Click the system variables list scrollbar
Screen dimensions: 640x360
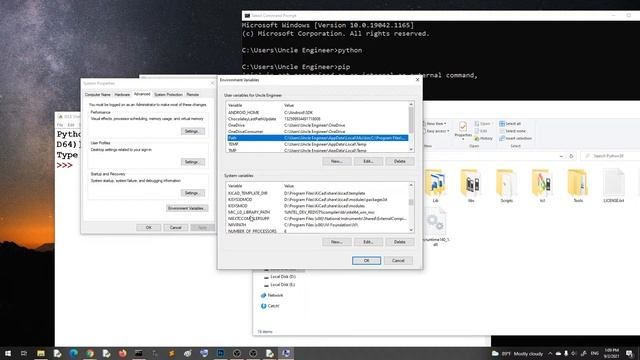411,202
